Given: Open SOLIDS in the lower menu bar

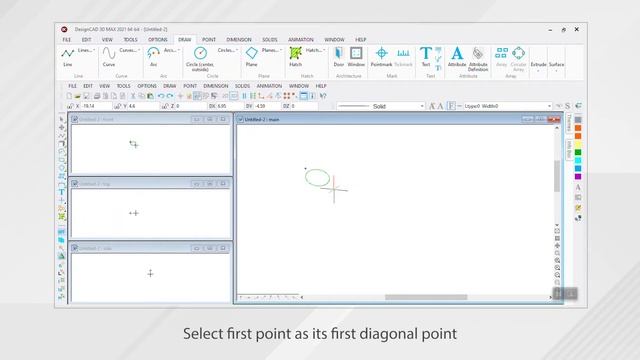Looking at the screenshot, I should [x=242, y=86].
